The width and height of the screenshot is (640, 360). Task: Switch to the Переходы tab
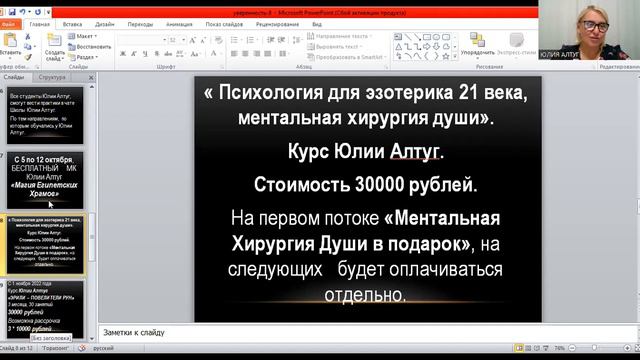(x=140, y=24)
